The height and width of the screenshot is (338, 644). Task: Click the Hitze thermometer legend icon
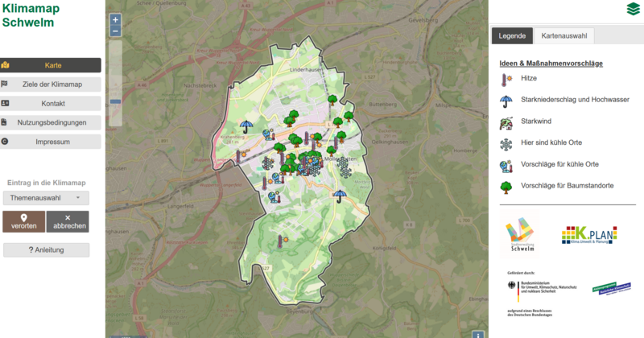point(506,79)
